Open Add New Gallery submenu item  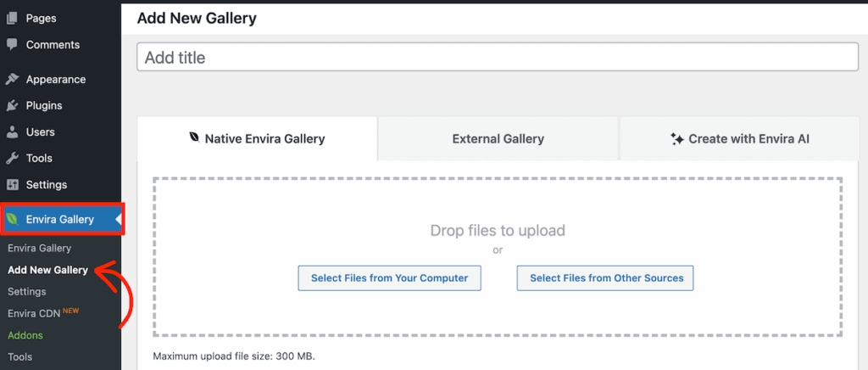click(47, 270)
